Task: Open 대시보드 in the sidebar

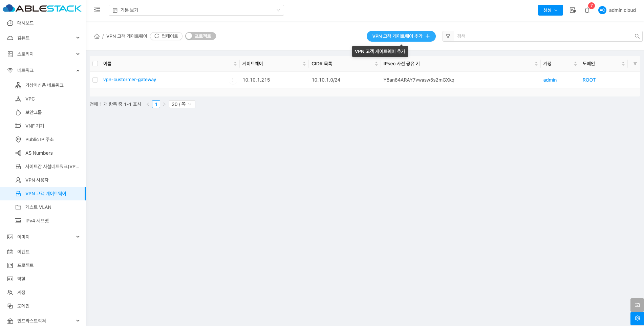Action: (43, 23)
